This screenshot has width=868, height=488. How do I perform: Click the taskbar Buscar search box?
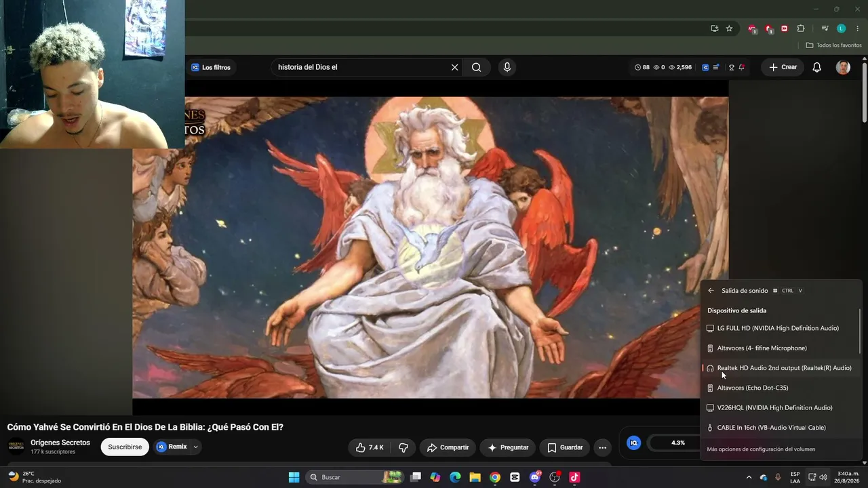pyautogui.click(x=355, y=477)
